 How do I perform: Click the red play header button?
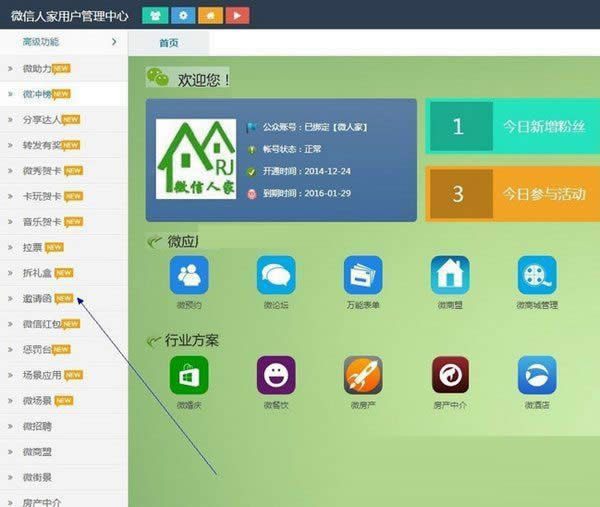[237, 15]
